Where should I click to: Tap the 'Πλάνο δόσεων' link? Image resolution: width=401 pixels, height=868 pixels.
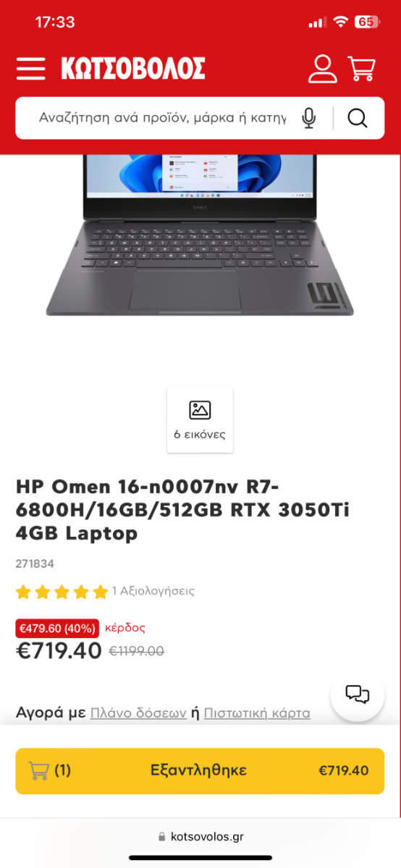139,713
